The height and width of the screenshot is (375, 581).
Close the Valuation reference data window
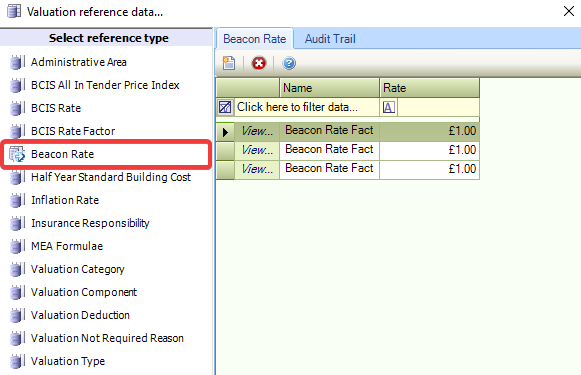(x=568, y=11)
